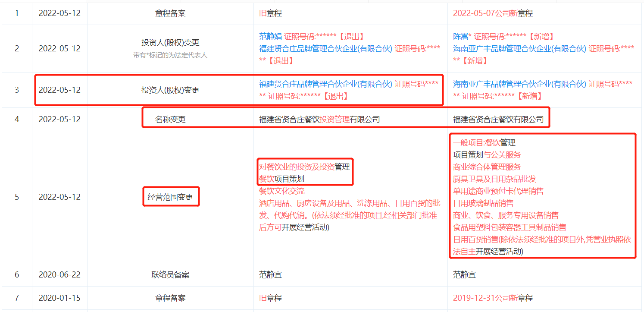Click 2022-05-07公司新章程 text

click(x=493, y=13)
